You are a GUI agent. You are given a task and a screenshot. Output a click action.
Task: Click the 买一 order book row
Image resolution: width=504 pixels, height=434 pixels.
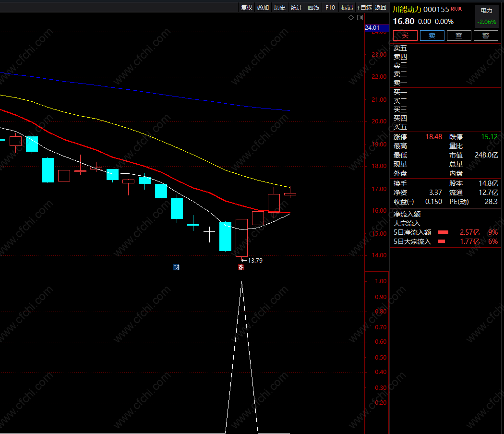pyautogui.click(x=445, y=92)
